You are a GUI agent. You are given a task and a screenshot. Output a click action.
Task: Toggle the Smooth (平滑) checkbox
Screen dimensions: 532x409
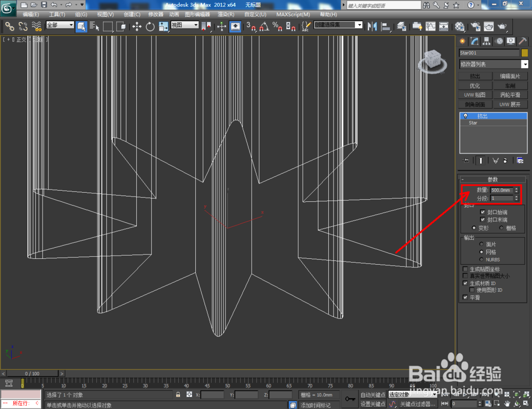click(465, 297)
